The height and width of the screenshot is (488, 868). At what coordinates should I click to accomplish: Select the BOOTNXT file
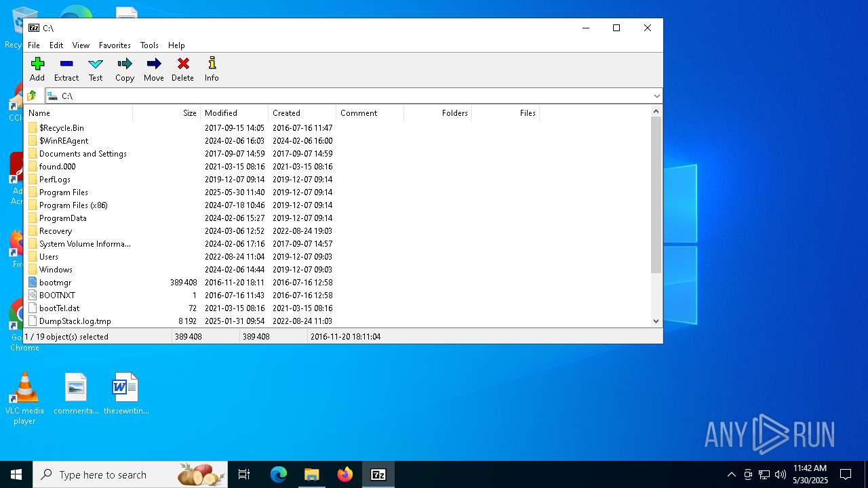[57, 296]
